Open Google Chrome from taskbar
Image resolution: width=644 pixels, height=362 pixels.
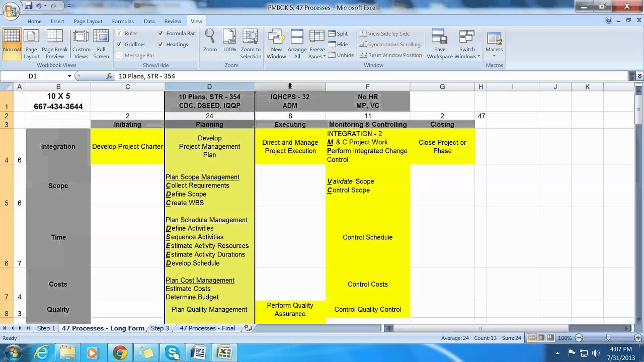point(120,352)
